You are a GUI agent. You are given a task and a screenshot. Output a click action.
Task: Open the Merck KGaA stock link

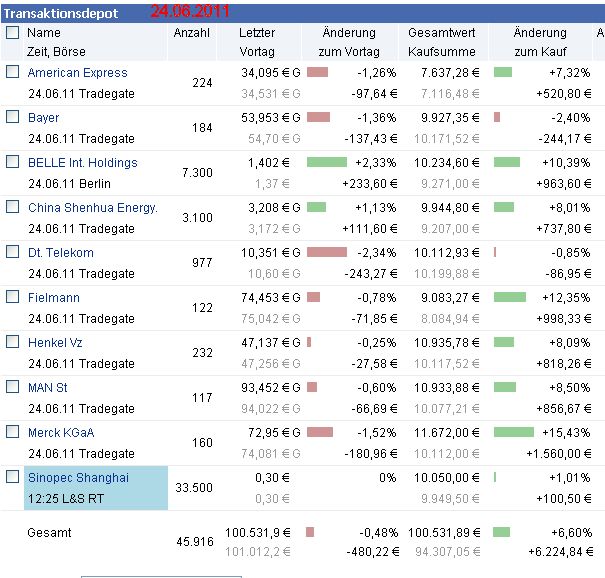point(61,433)
